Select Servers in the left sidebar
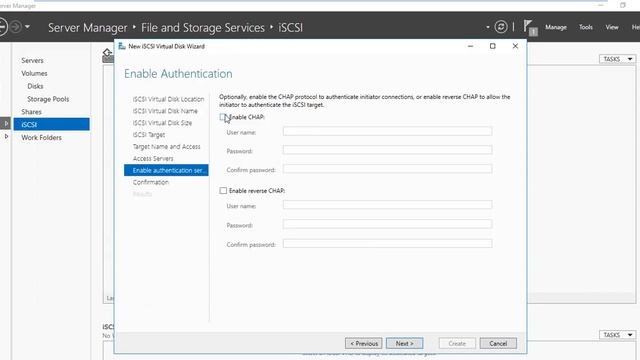 (x=32, y=60)
